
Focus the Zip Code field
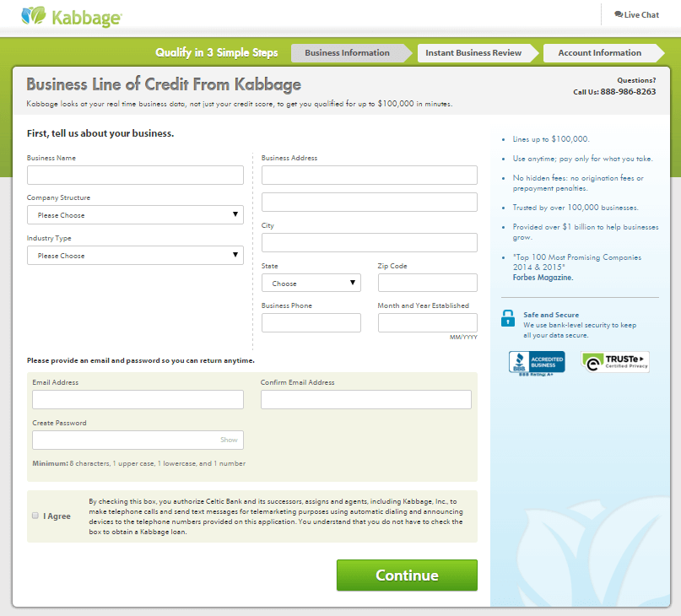tap(427, 283)
